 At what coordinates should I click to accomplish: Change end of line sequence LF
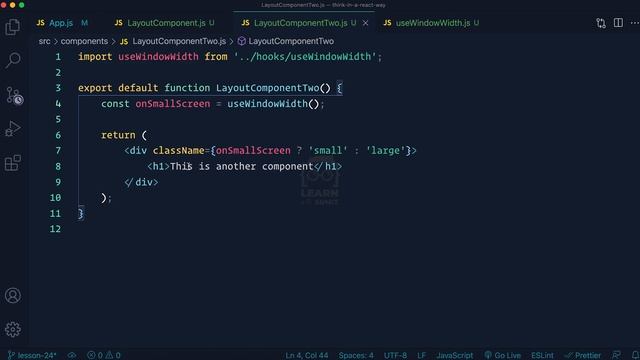(x=421, y=355)
